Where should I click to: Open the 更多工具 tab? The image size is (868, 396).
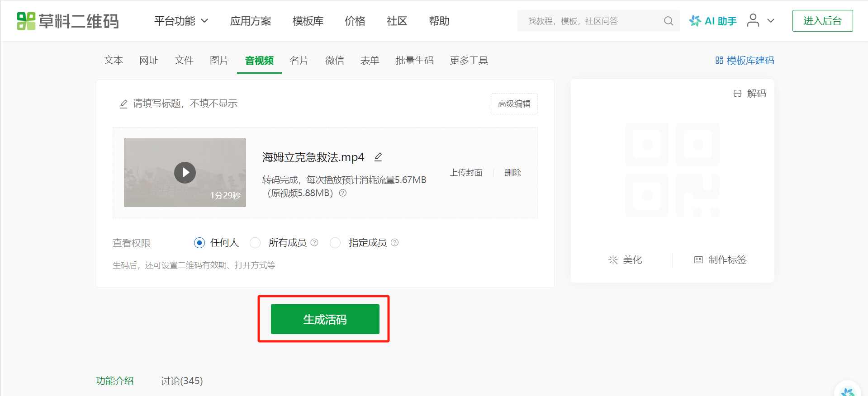pos(469,60)
